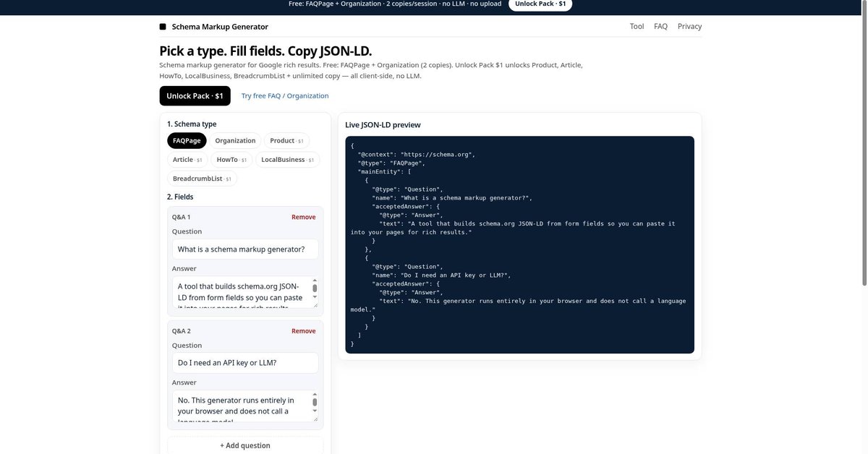The width and height of the screenshot is (868, 454).
Task: Select the LocalBusiness $1 schema type
Action: point(287,159)
